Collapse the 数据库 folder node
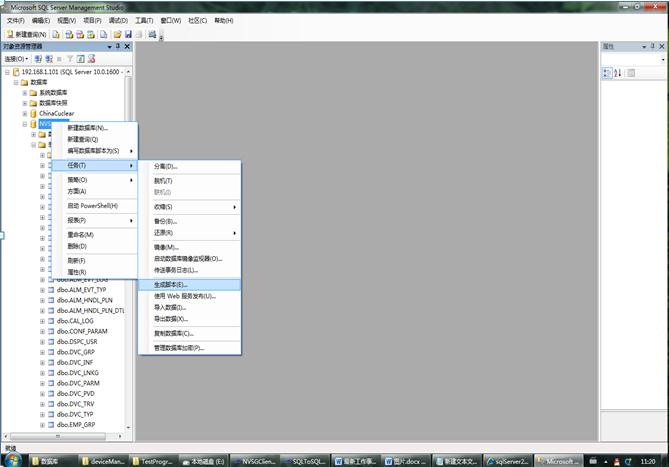This screenshot has width=669, height=467. point(16,82)
